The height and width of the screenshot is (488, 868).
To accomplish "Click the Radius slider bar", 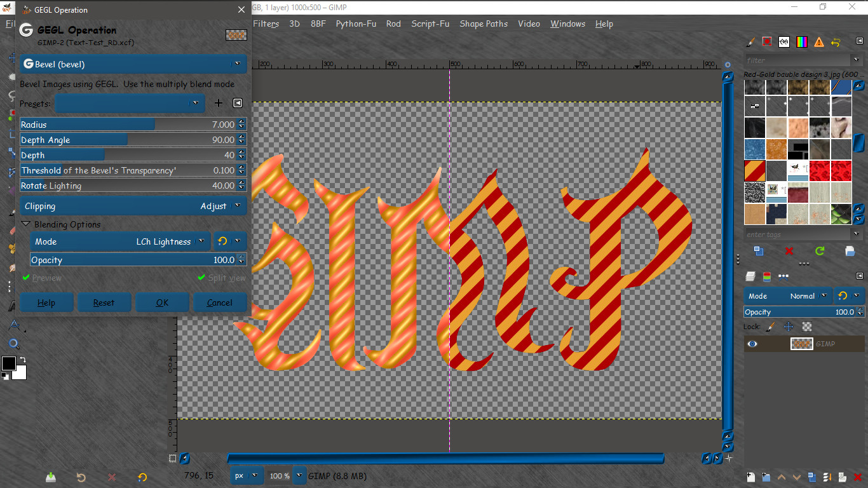I will tap(128, 125).
